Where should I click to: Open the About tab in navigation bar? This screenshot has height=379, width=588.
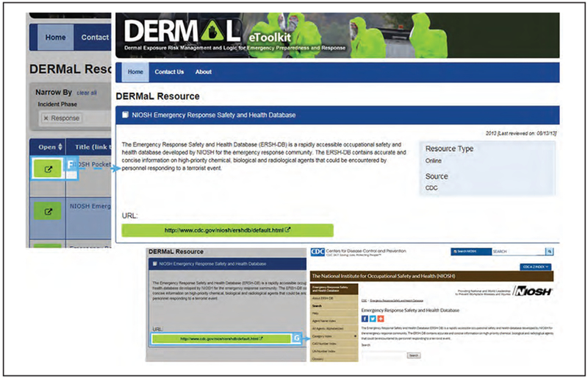[x=204, y=72]
